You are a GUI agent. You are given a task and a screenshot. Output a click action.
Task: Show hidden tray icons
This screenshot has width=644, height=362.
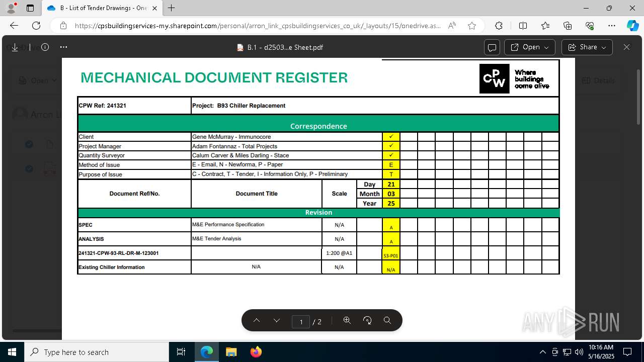point(542,352)
